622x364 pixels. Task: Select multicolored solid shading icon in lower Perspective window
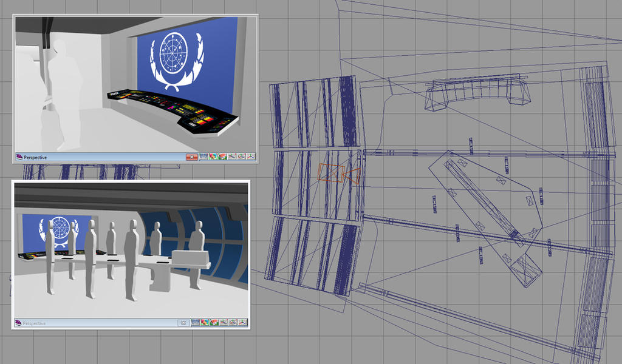205,322
